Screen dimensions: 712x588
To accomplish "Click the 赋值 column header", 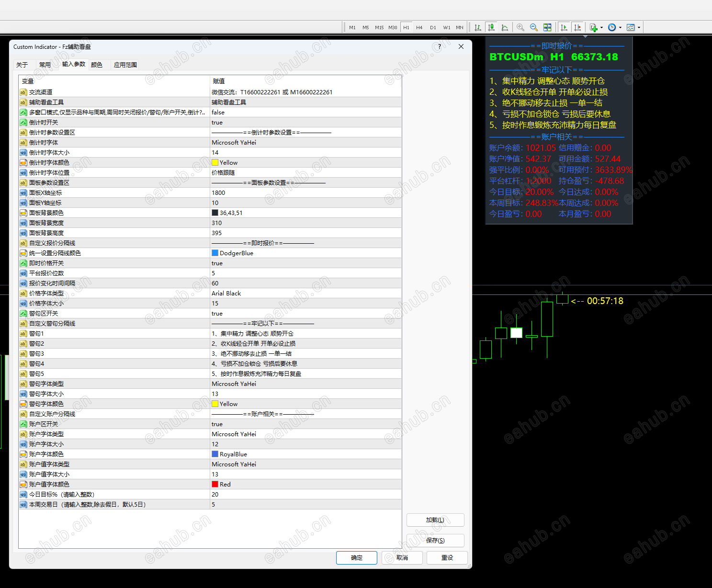I will pos(219,81).
